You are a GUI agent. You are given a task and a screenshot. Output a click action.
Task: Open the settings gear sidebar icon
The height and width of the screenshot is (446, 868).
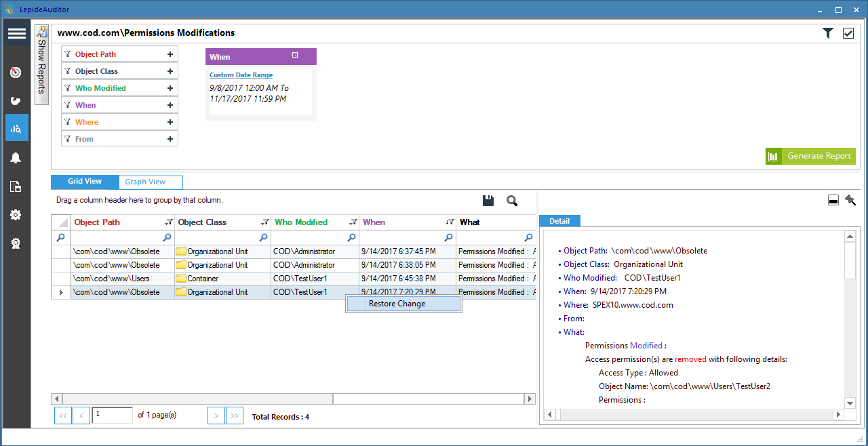click(x=16, y=215)
